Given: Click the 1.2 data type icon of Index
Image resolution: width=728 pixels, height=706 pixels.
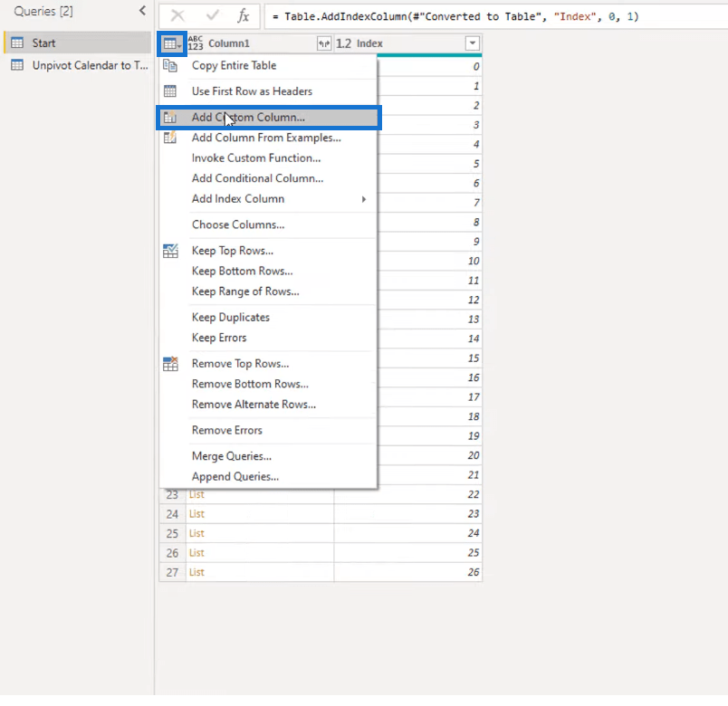Looking at the screenshot, I should pyautogui.click(x=343, y=43).
